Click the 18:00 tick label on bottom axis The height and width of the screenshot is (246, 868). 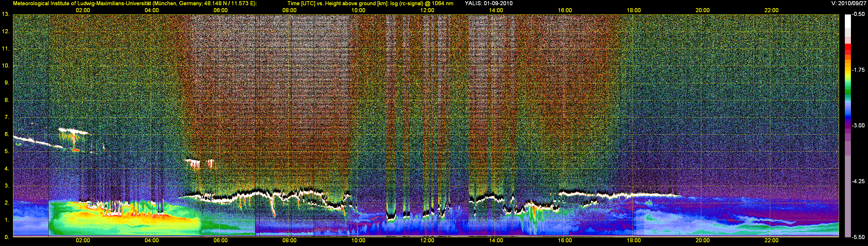coord(634,241)
